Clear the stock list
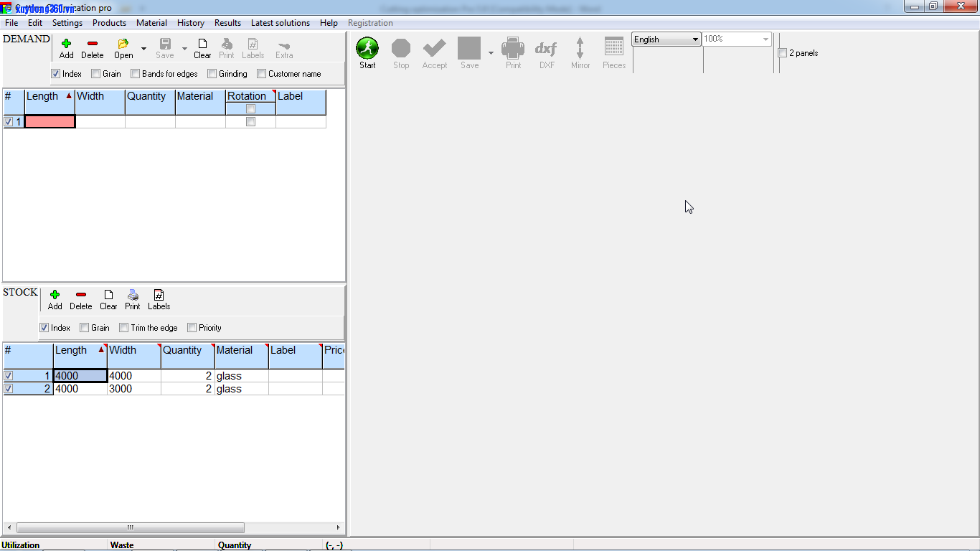 coord(108,299)
